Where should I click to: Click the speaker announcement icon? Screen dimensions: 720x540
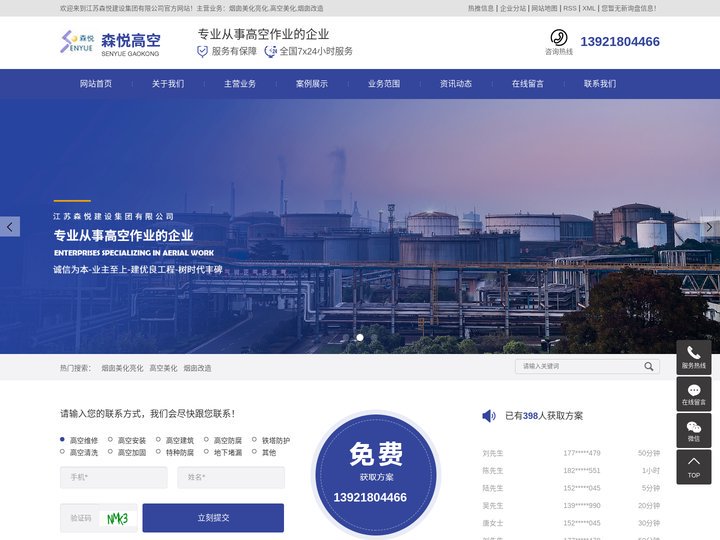pyautogui.click(x=489, y=416)
